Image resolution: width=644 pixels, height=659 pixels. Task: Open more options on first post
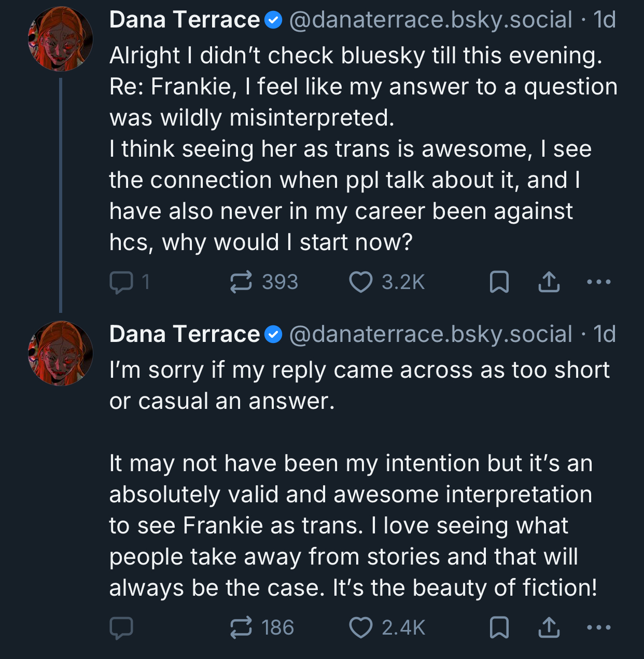point(599,282)
